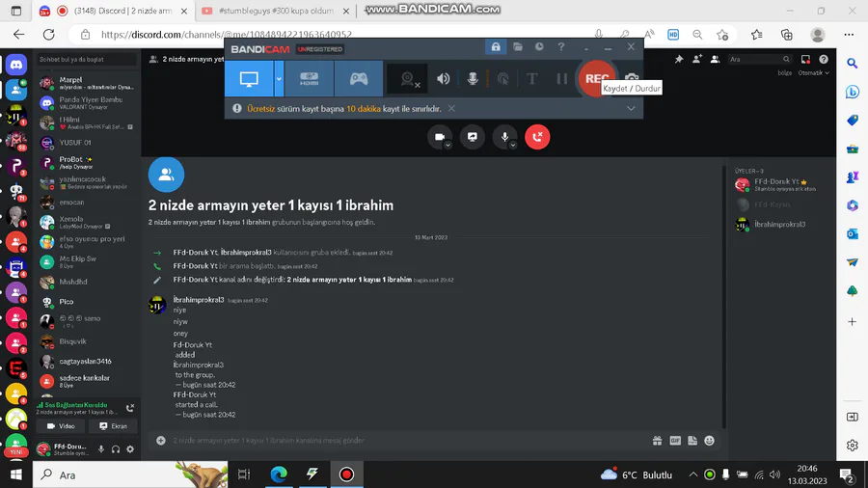Switch to the Discord browser tab
This screenshot has height=488, width=868.
click(114, 11)
